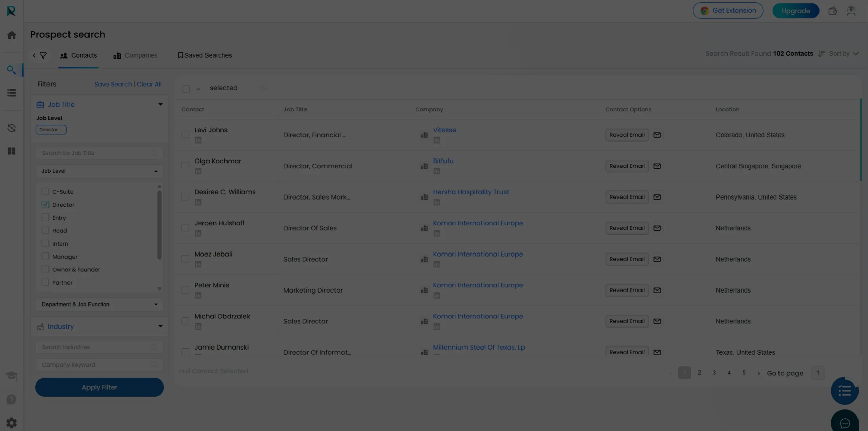Select the search magnifier sidebar icon
This screenshot has height=431, width=868.
12,70
